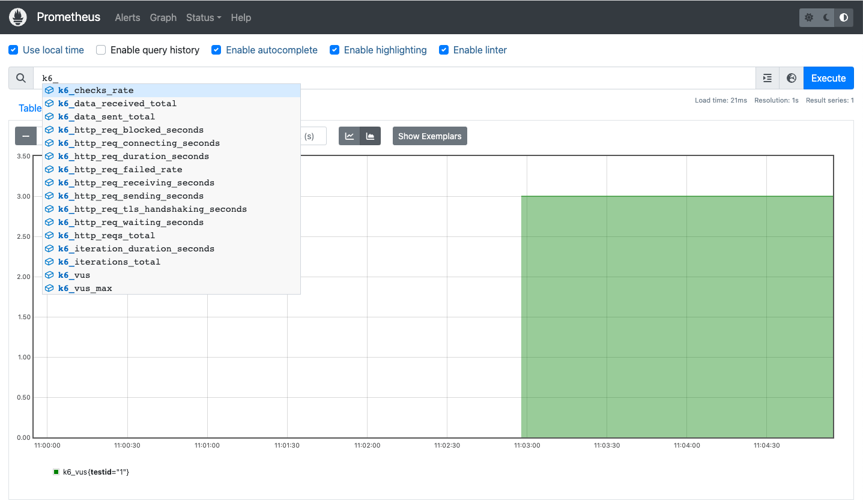
Task: Click the Prometheus logo
Action: (17, 17)
